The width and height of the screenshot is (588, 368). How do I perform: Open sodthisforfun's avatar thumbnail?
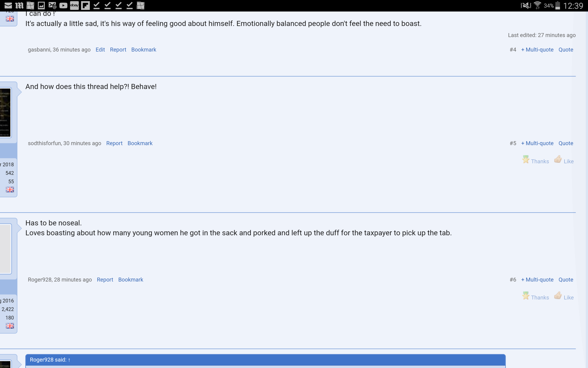click(x=5, y=113)
